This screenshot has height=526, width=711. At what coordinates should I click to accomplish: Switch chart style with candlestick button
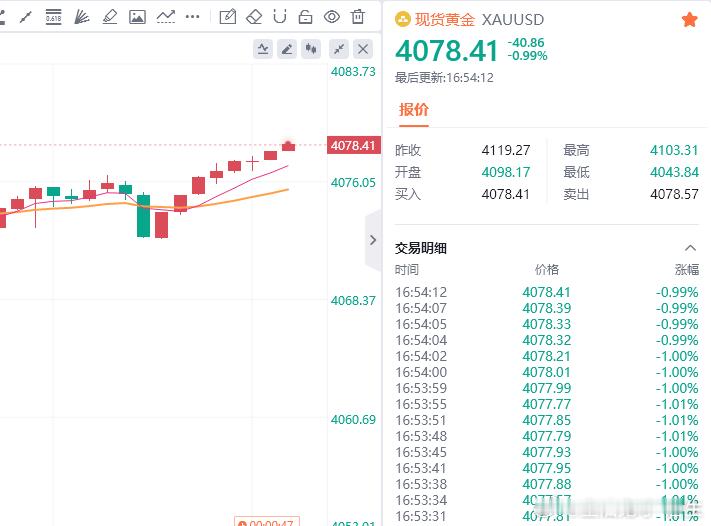pos(311,49)
